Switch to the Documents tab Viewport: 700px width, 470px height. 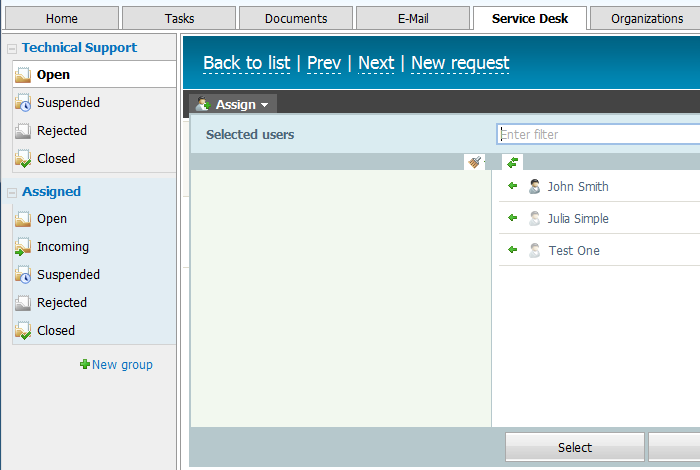(296, 18)
